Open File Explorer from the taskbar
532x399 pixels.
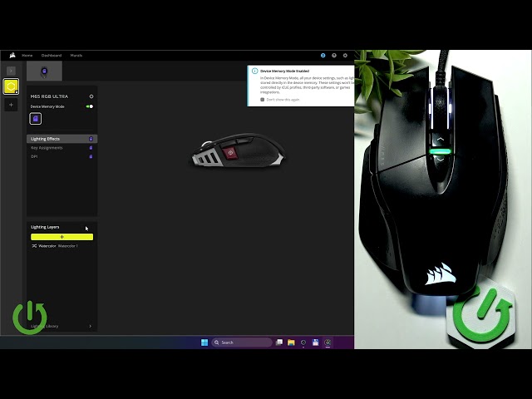(x=291, y=342)
